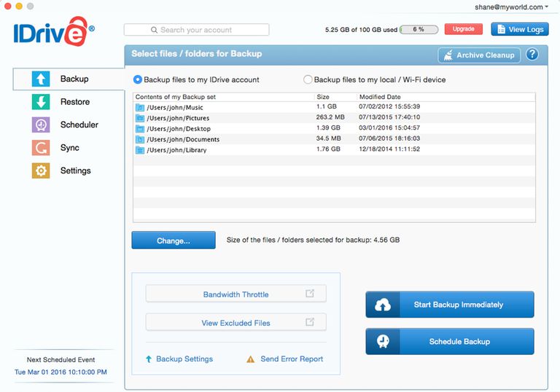Viewport: 560px width, 392px height.
Task: Click Start Backup Immediately
Action: click(x=450, y=305)
